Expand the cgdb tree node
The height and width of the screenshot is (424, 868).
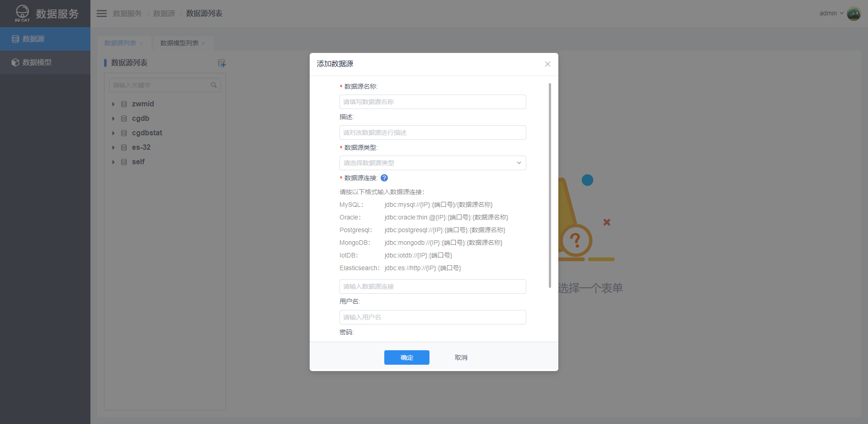pos(113,119)
